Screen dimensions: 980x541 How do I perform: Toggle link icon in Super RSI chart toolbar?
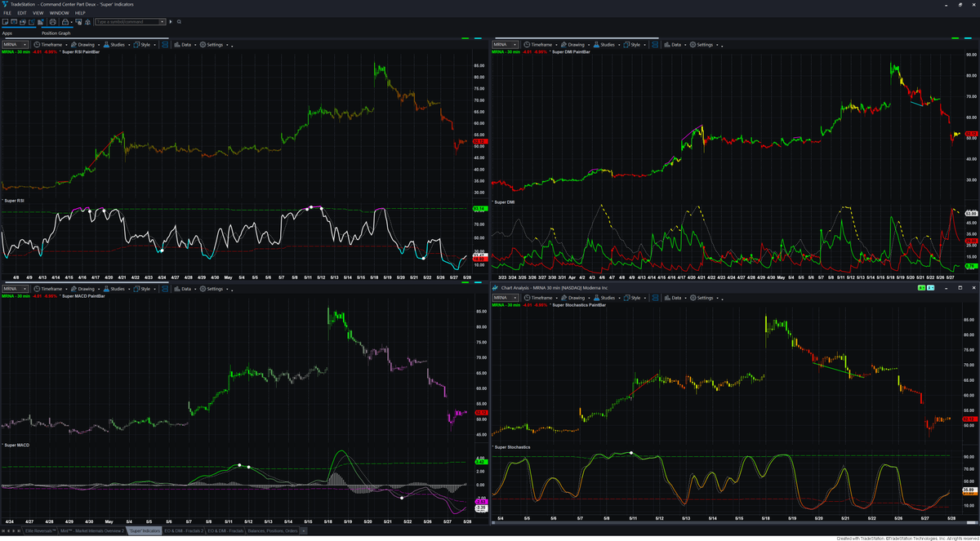pyautogui.click(x=164, y=45)
